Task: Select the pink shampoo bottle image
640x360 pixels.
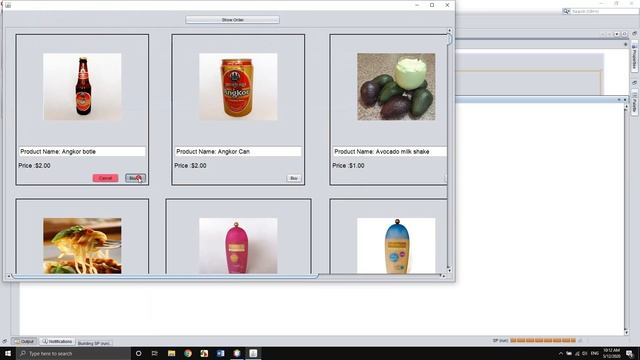Action: click(x=238, y=245)
